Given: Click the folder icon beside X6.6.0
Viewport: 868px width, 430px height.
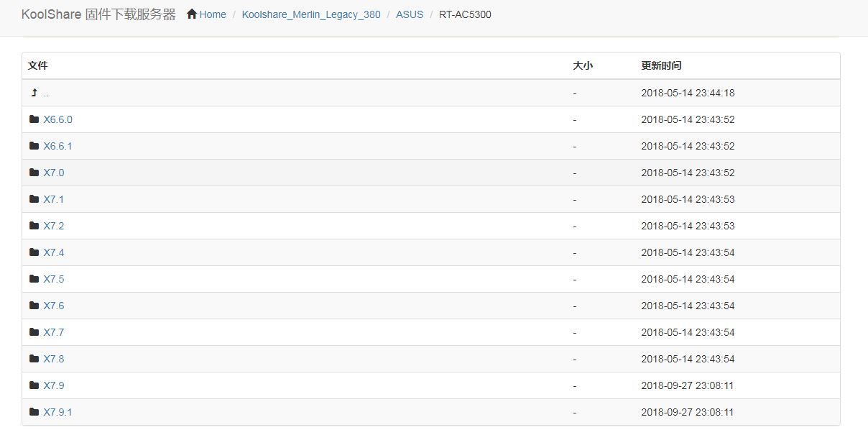Looking at the screenshot, I should (34, 119).
